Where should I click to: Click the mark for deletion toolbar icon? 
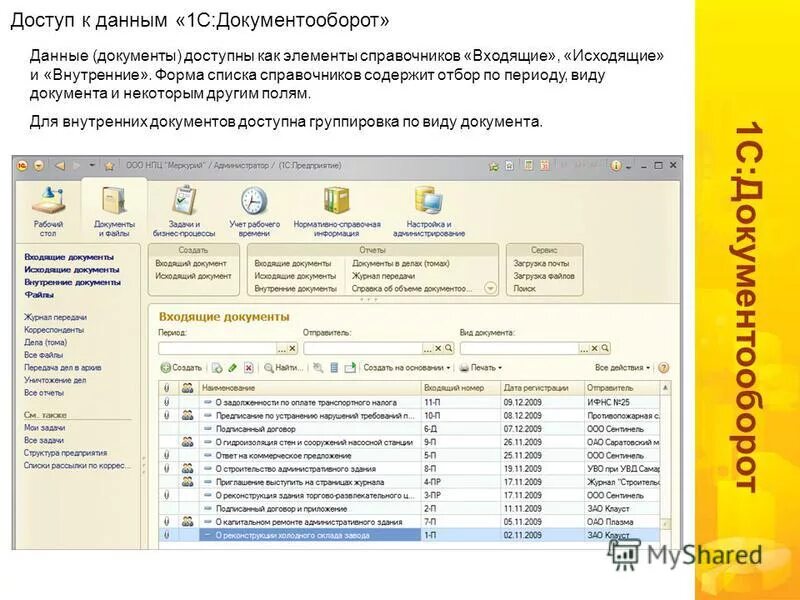coord(248,368)
